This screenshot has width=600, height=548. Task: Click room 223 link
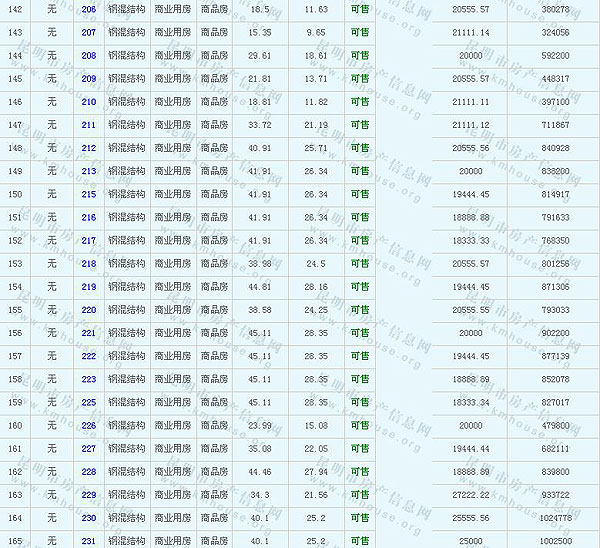click(89, 379)
